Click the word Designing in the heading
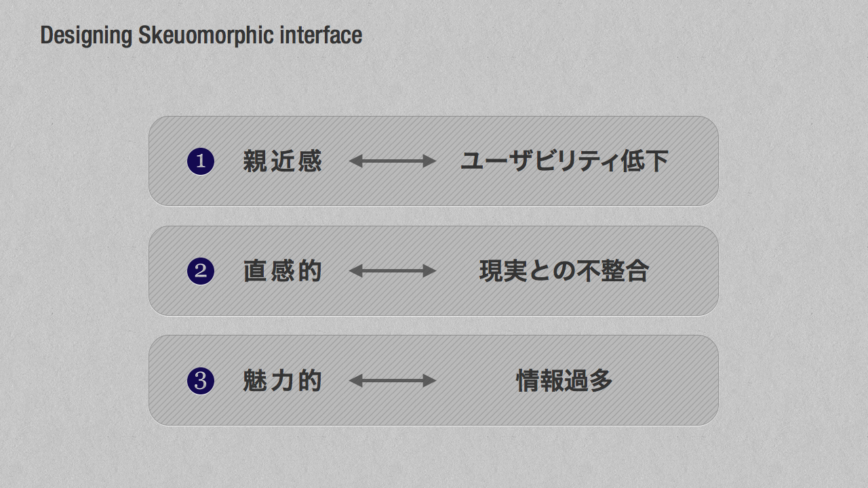 pyautogui.click(x=86, y=35)
